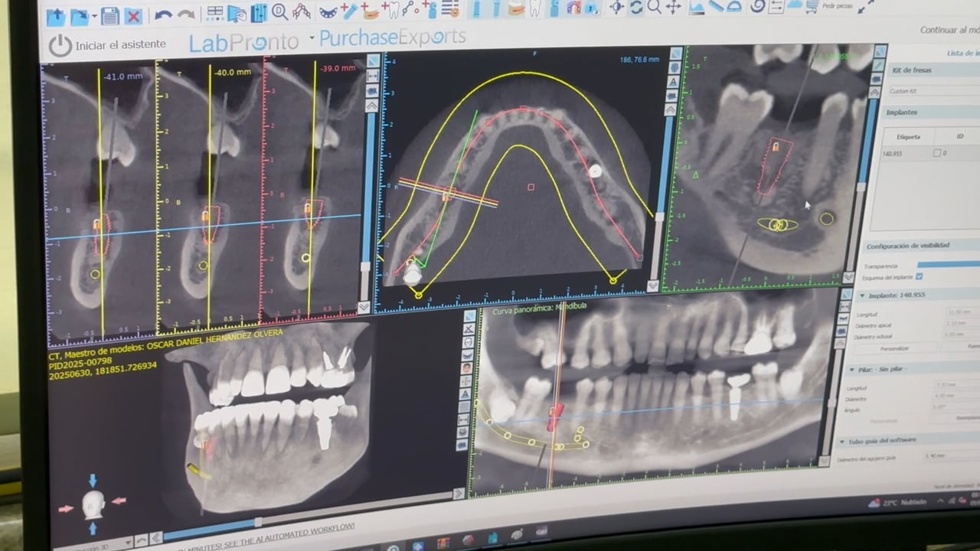Click the ID column header
This screenshot has height=551, width=980.
point(959,135)
